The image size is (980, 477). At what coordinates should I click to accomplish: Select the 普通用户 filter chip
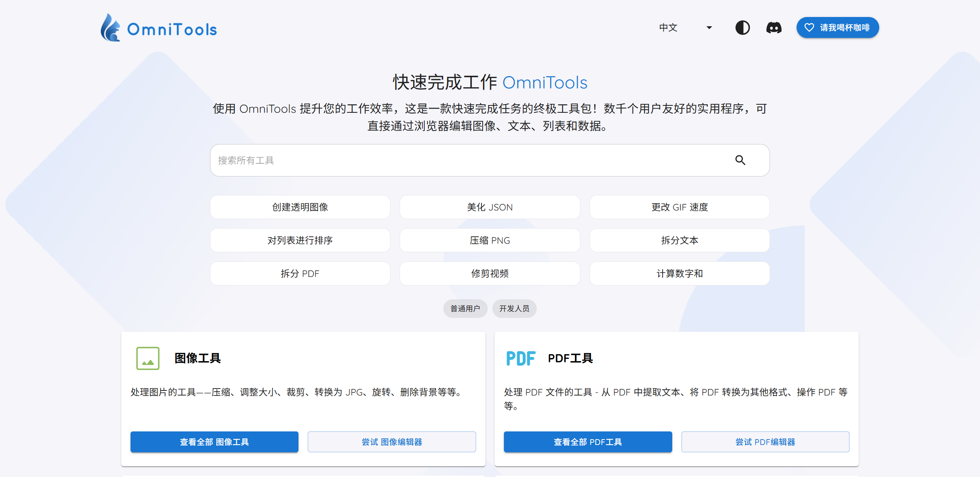pyautogui.click(x=465, y=309)
